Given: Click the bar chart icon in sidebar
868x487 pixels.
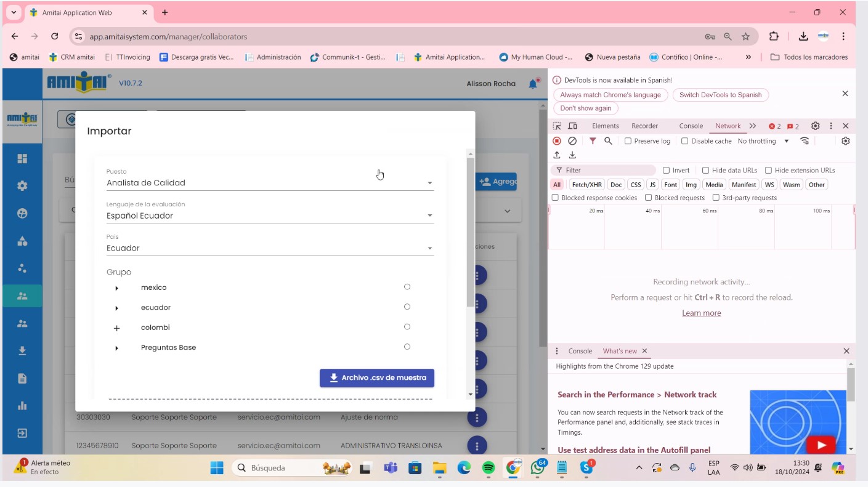Looking at the screenshot, I should (x=22, y=406).
